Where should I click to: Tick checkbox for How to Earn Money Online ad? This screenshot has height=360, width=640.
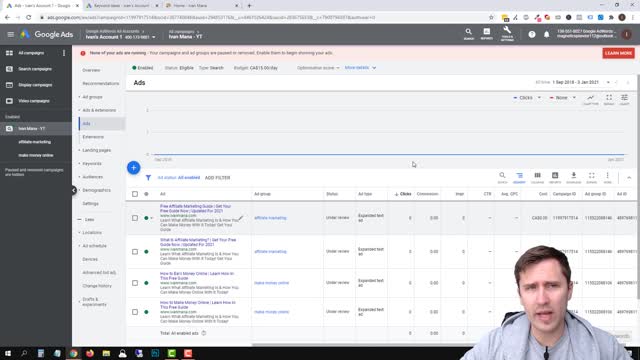point(135,283)
